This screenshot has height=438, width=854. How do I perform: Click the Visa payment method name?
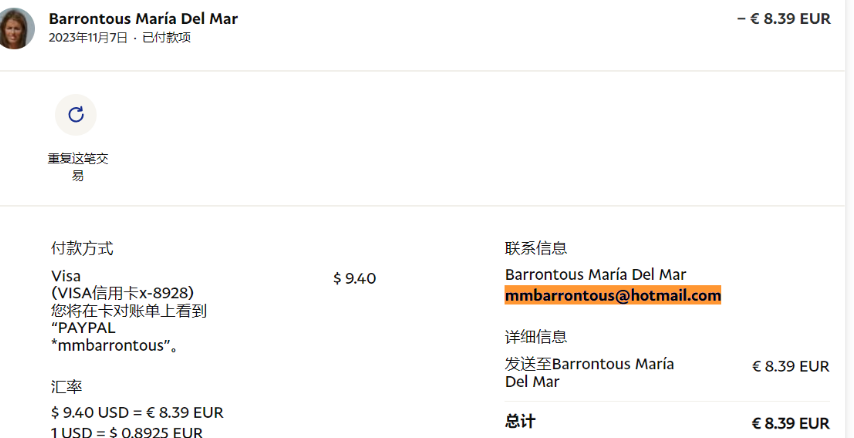pos(66,275)
